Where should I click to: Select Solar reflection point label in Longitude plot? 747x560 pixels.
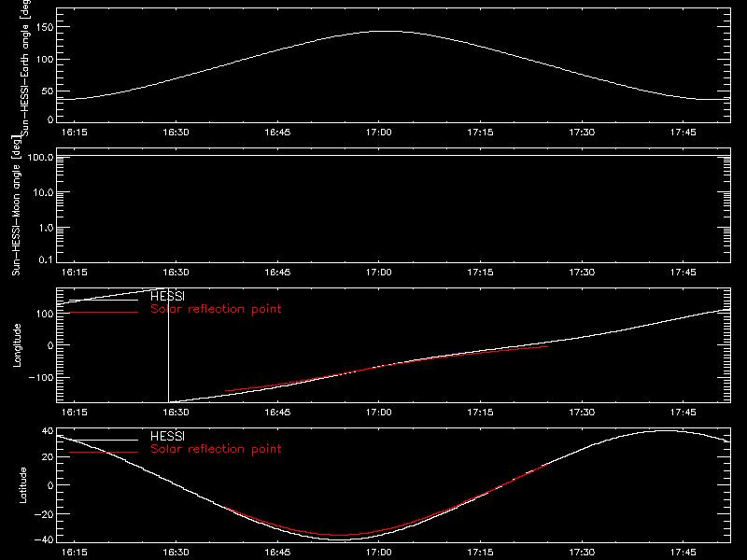[216, 309]
